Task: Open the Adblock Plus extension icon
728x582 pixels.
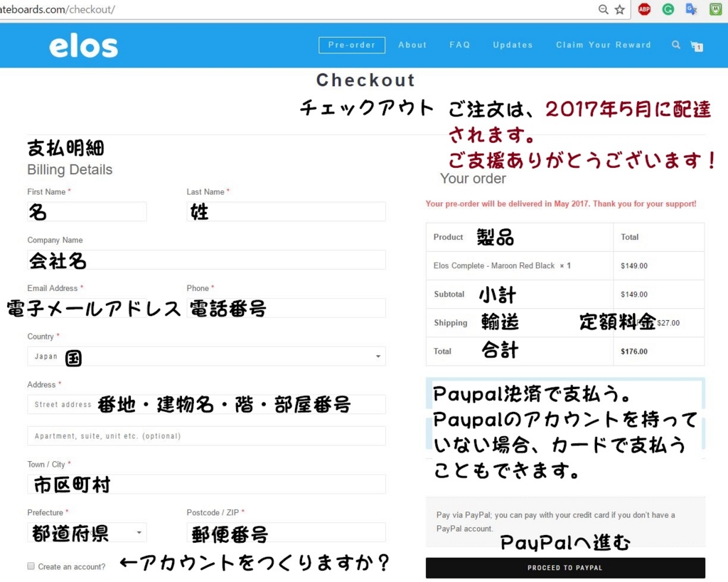Action: 644,9
